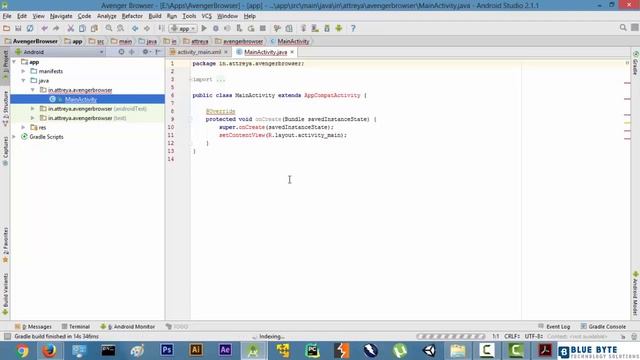Image resolution: width=640 pixels, height=360 pixels.
Task: Open the Build menu
Action: (155, 16)
